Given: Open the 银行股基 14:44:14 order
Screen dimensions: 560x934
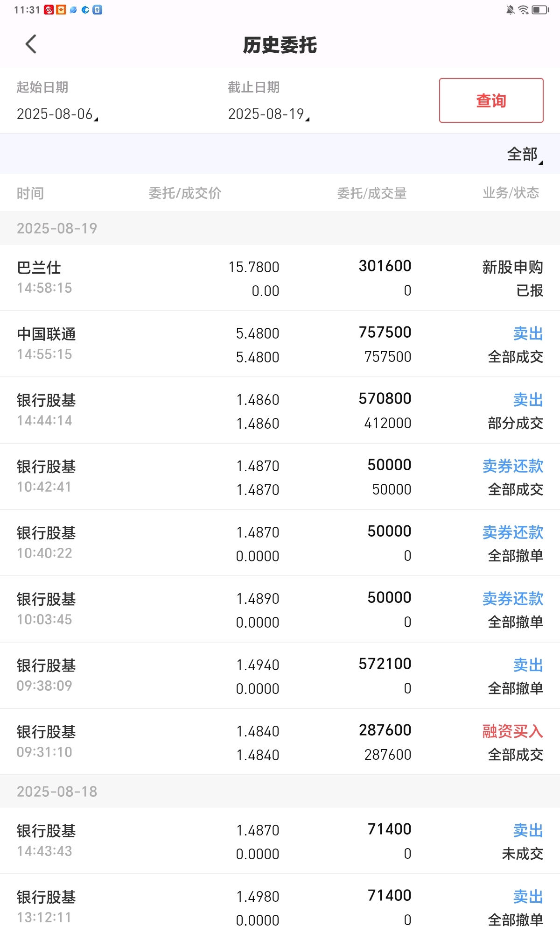Looking at the screenshot, I should [280, 410].
